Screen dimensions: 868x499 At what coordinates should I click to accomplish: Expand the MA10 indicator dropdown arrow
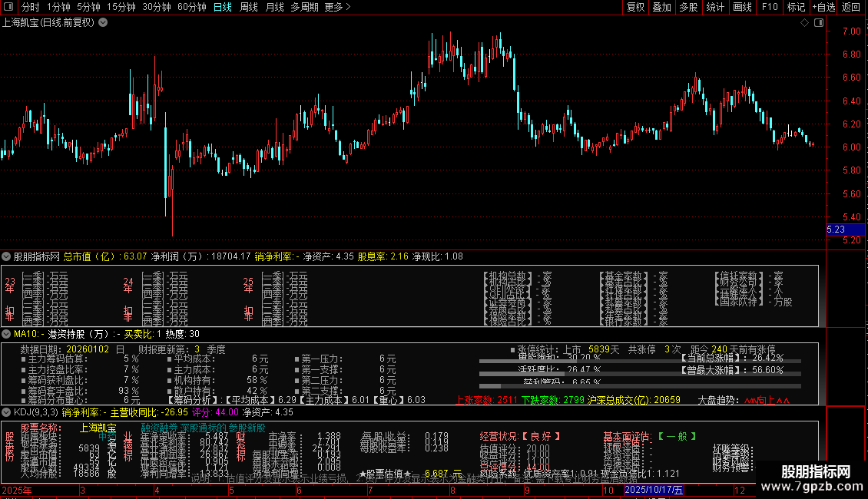click(x=6, y=334)
